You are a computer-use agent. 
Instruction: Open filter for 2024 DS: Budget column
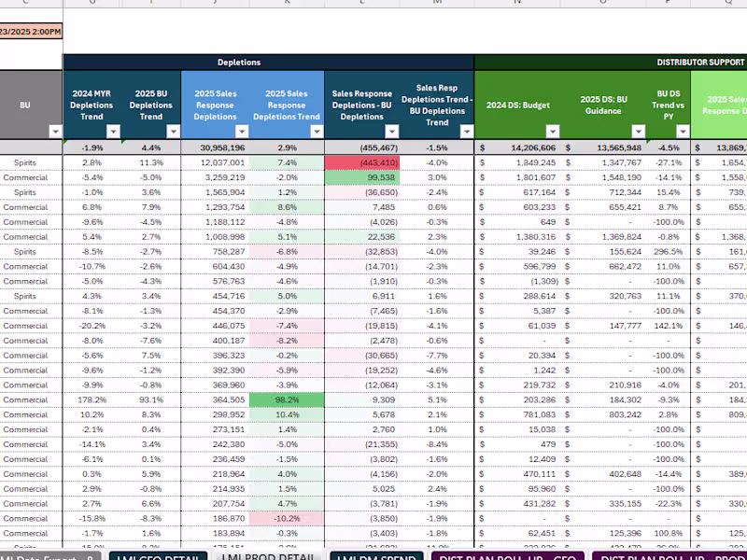[553, 132]
